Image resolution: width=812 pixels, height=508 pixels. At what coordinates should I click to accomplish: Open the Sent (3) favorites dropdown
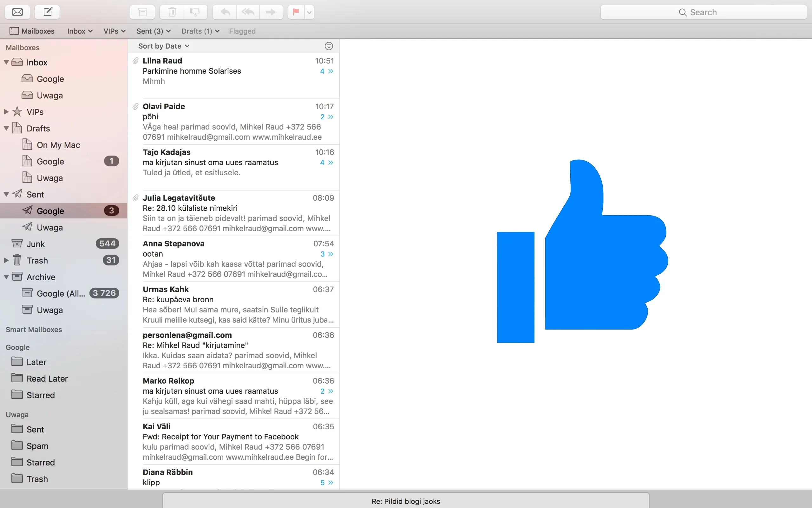153,31
